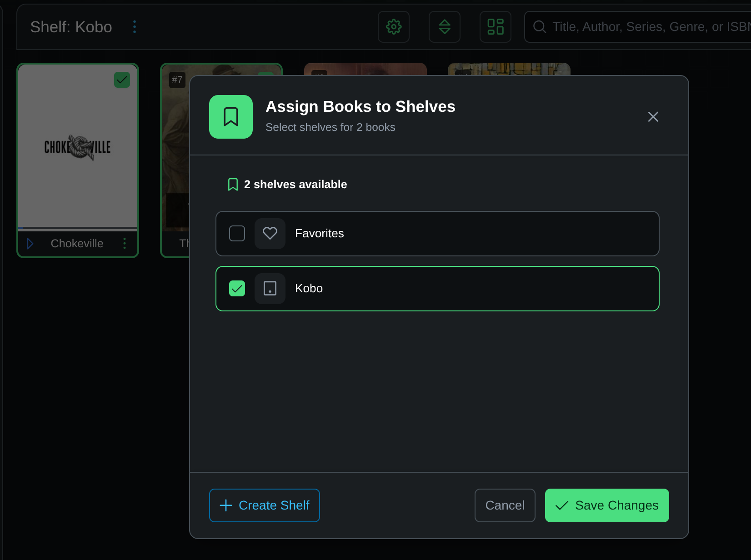Cancel the shelf assignment dialog
Viewport: 751px width, 560px height.
click(x=505, y=505)
